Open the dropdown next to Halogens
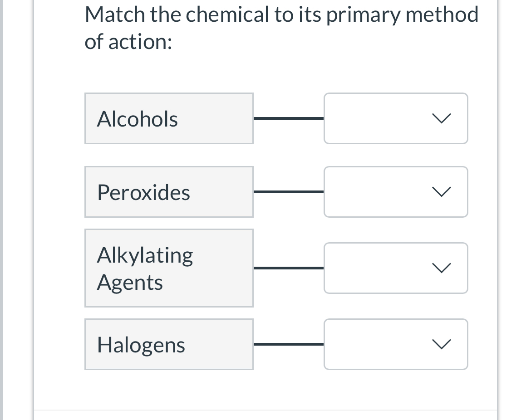 [396, 344]
